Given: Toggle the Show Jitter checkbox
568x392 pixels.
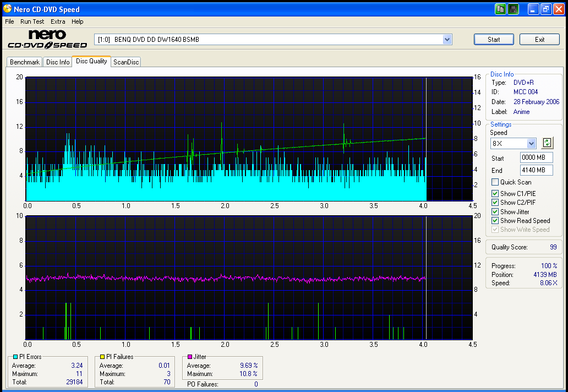Looking at the screenshot, I should point(495,212).
